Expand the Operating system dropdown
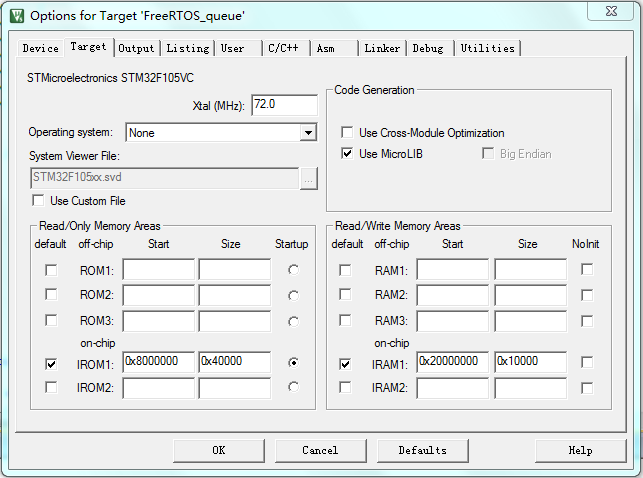This screenshot has height=478, width=643. tap(308, 133)
